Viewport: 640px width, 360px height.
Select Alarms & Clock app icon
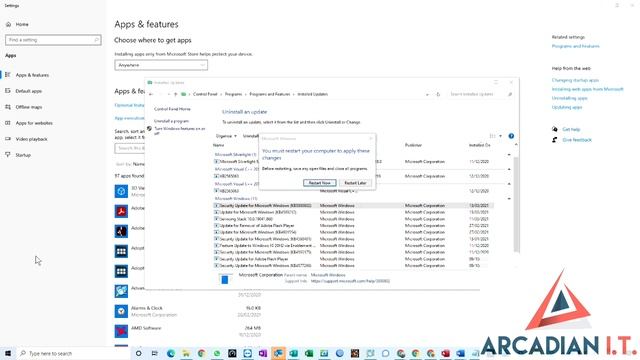[121, 311]
